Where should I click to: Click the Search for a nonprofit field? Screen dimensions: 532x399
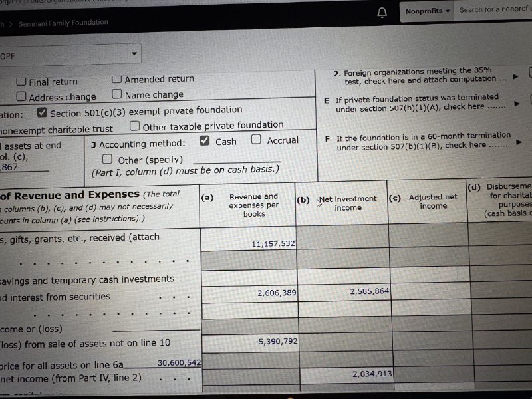pos(493,10)
